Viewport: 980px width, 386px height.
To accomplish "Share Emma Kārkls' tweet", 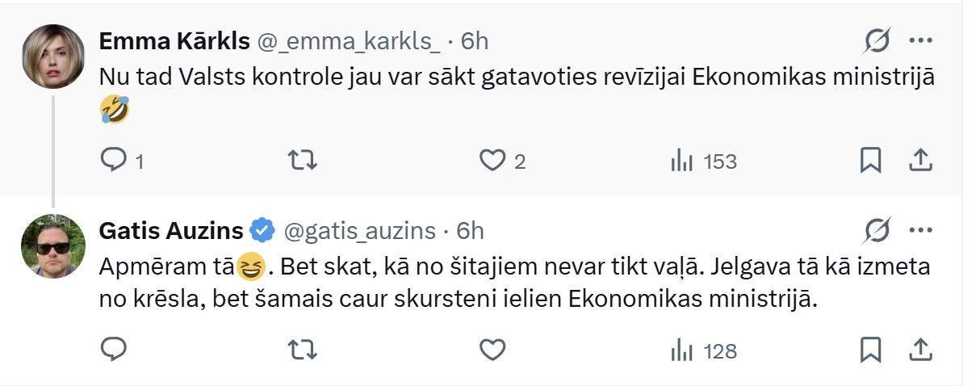I will click(x=920, y=162).
